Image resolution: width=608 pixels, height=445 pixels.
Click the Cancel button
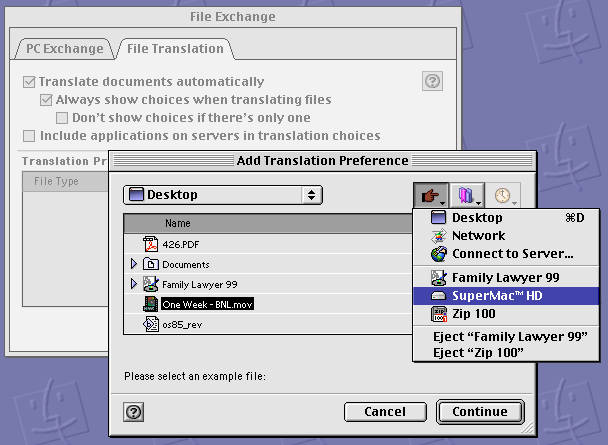click(385, 411)
